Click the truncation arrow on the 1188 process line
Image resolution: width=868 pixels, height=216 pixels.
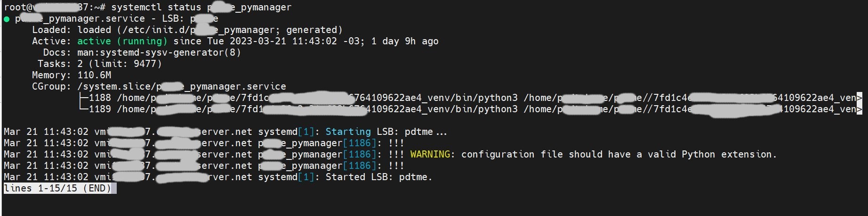pos(860,98)
